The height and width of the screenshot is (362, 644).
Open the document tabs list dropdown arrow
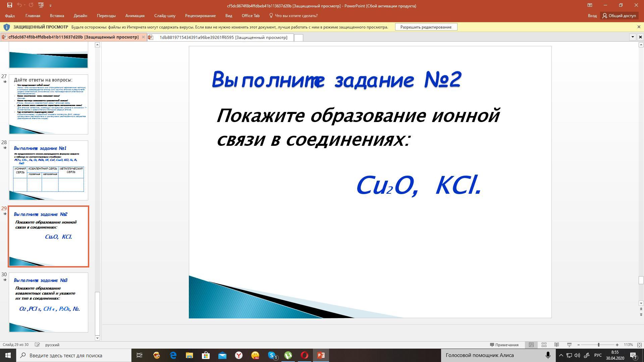click(x=633, y=37)
